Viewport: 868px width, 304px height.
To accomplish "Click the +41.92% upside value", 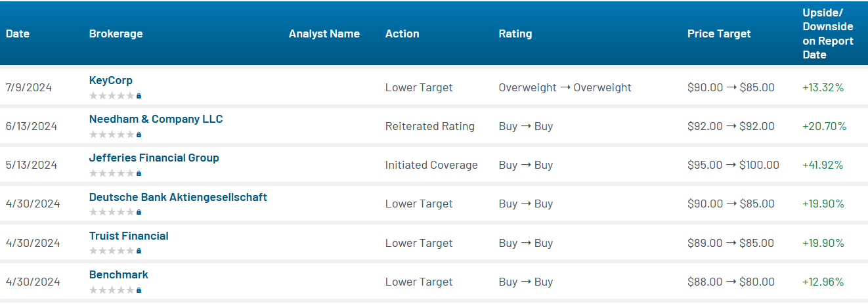I will click(x=823, y=165).
